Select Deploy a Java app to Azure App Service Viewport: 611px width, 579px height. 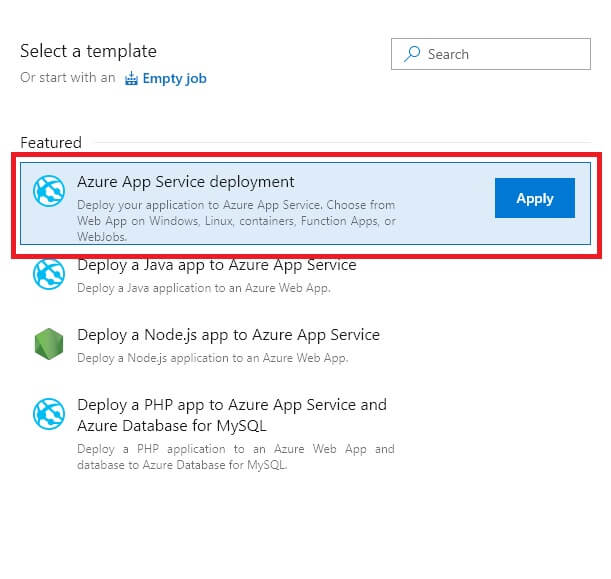click(217, 265)
